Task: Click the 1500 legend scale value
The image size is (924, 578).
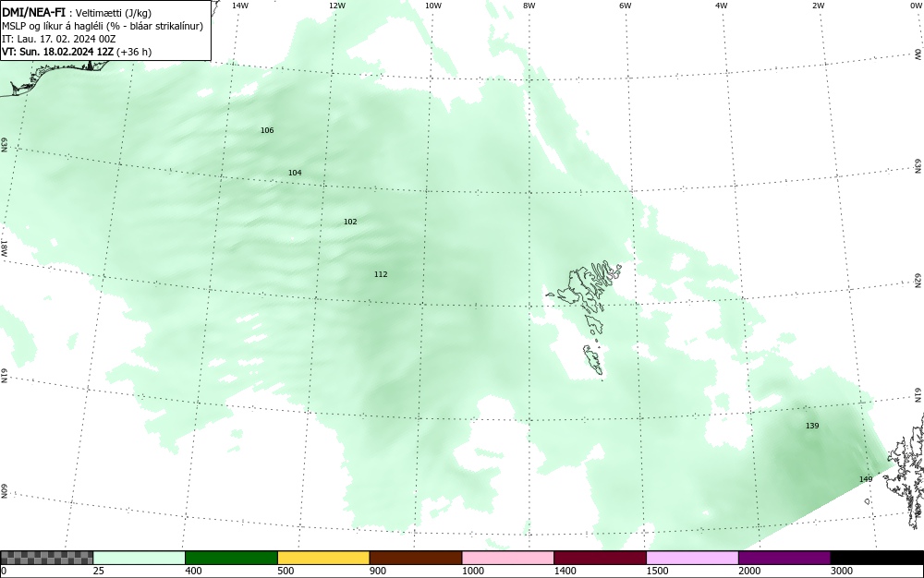Action: [x=658, y=571]
